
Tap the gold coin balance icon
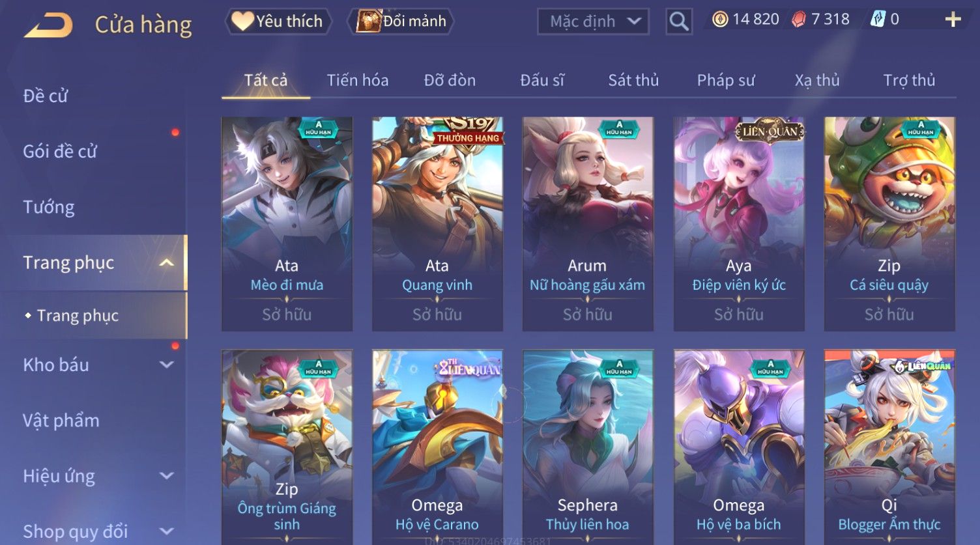[x=719, y=20]
